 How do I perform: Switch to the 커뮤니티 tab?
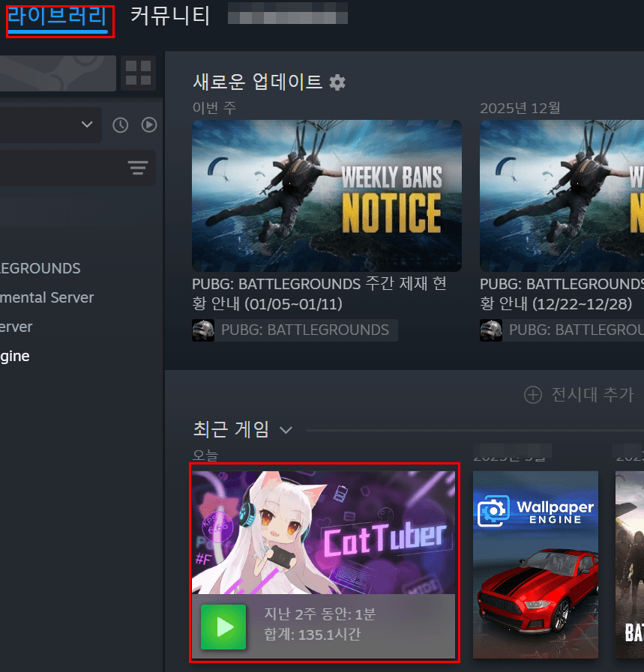[x=169, y=16]
